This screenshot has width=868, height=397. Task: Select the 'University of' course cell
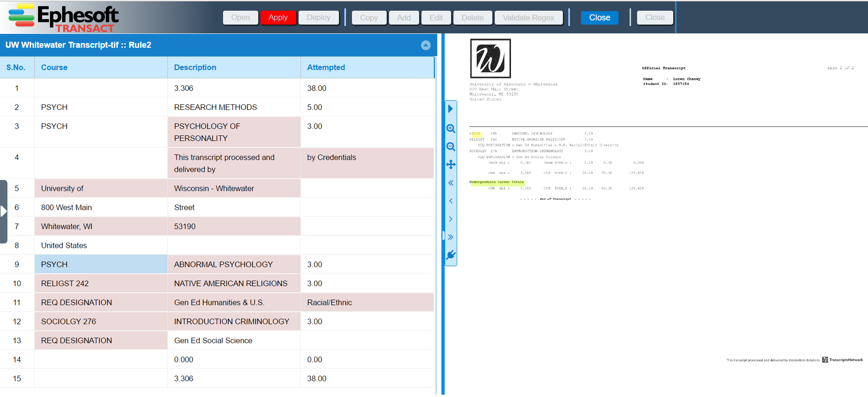click(101, 188)
